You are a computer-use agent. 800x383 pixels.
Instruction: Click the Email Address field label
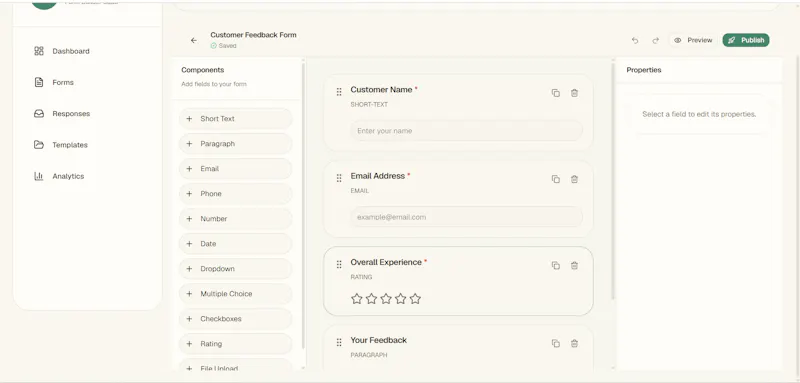click(378, 176)
